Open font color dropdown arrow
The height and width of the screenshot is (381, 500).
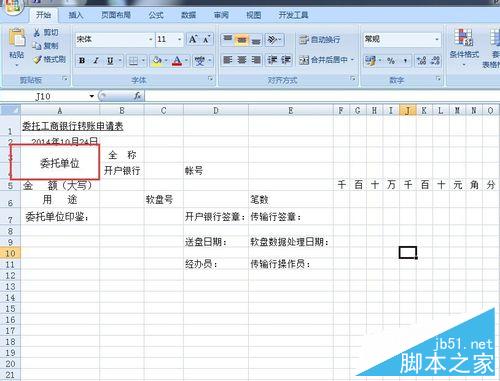(x=186, y=61)
